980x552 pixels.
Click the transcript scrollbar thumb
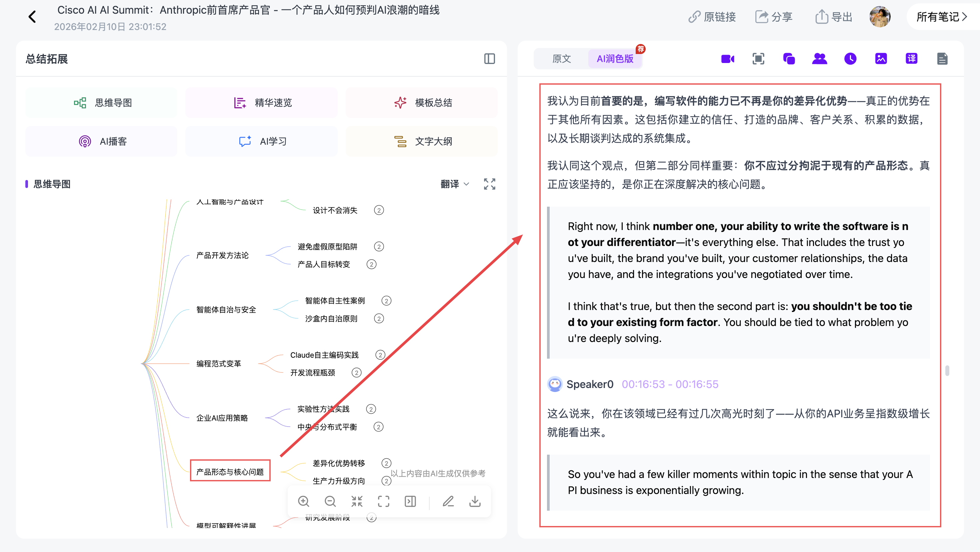(947, 370)
